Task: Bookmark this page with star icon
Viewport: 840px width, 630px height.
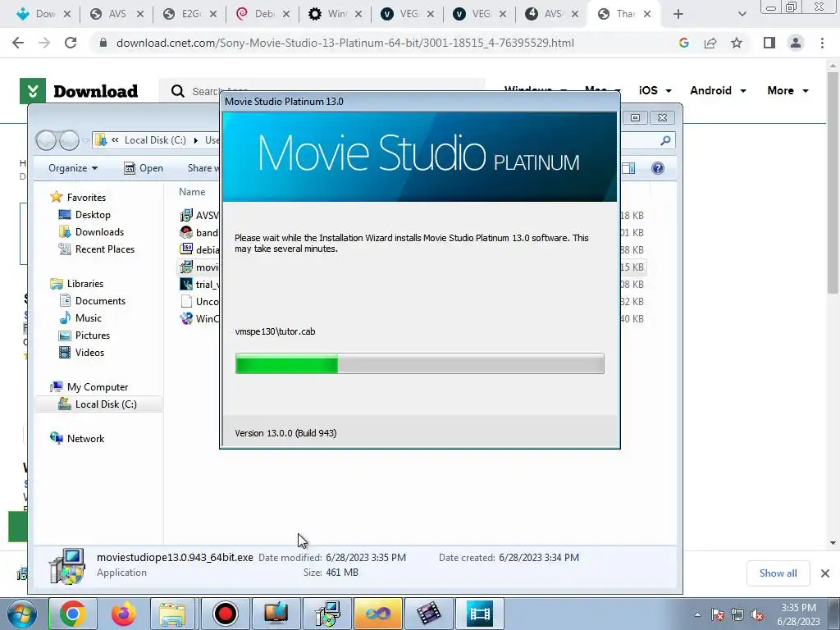Action: (737, 43)
